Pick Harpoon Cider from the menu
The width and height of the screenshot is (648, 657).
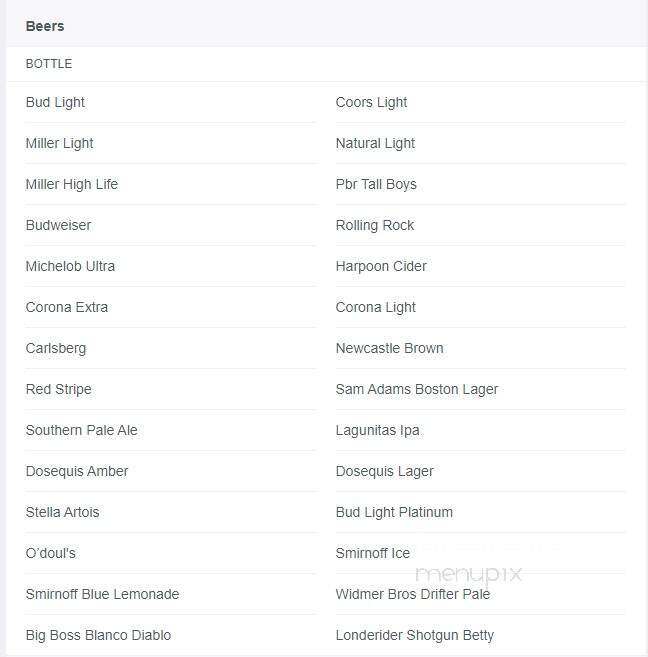point(381,266)
